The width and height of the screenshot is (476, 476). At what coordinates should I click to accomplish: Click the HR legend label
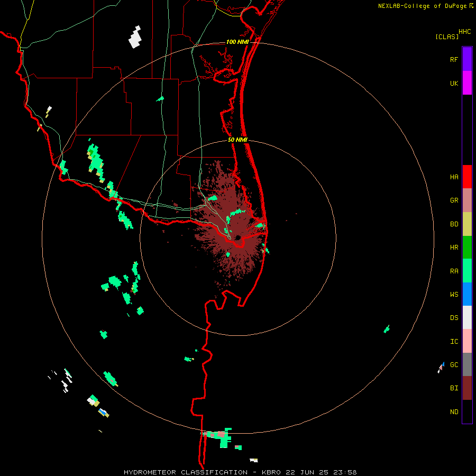454,248
